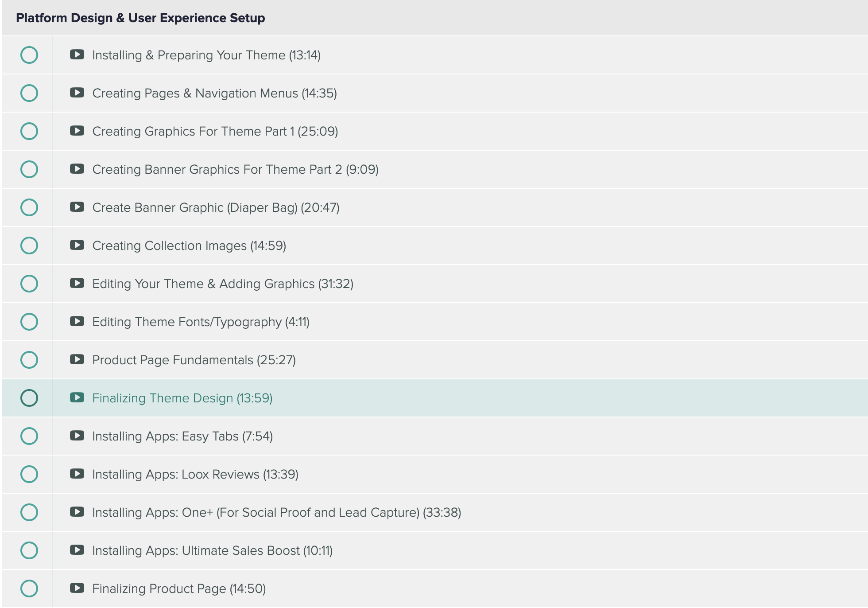This screenshot has height=608, width=868.
Task: Click video icon beside Installing & Preparing Your Theme
Action: [77, 55]
